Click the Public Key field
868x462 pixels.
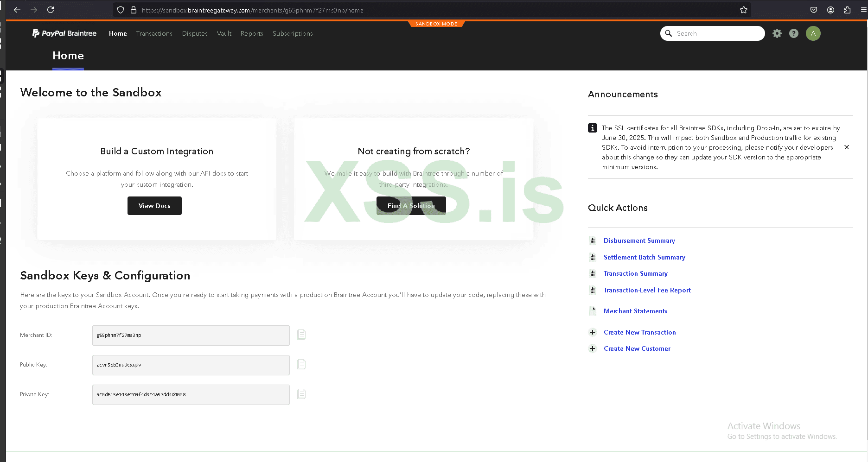coord(191,365)
